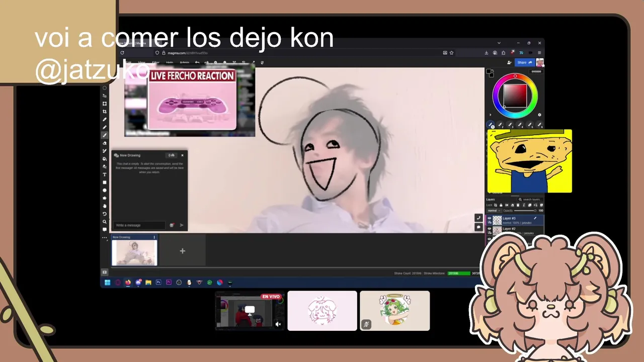This screenshot has height=362, width=644.
Task: Open more tools ellipsis in left toolbar
Action: click(x=105, y=237)
